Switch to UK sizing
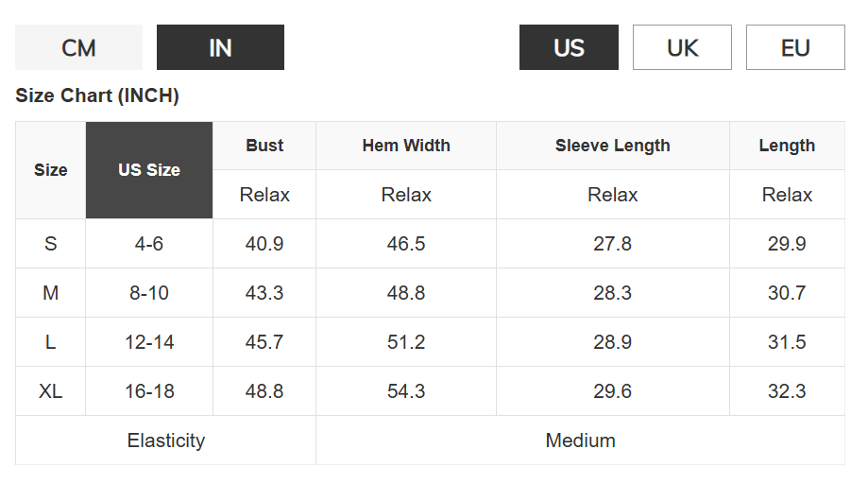The image size is (868, 484). pos(682,47)
